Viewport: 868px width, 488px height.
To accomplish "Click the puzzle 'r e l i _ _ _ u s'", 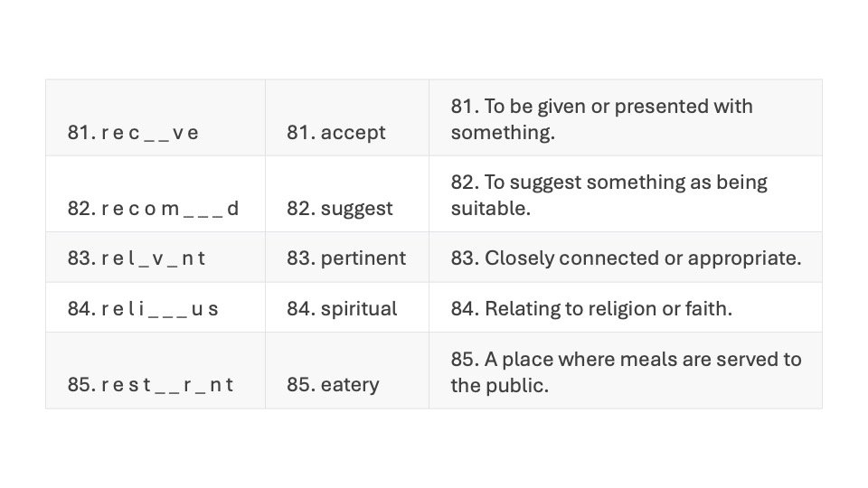I will pos(160,309).
